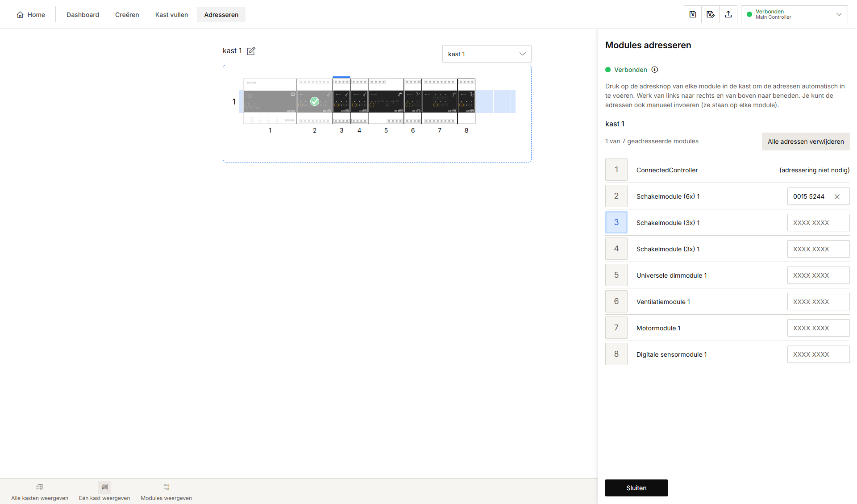Viewport: 857px width, 504px height.
Task: Show all cabinets via Alle kasten weergeven
Action: [x=40, y=492]
